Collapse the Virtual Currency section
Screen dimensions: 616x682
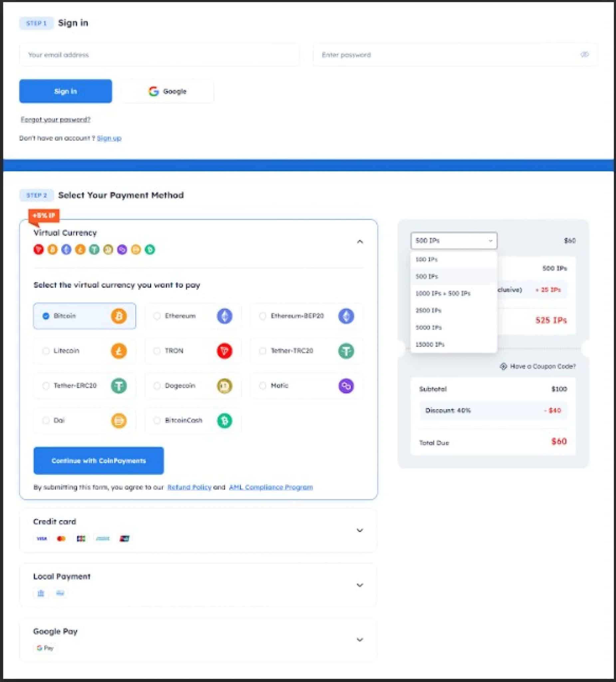[360, 241]
